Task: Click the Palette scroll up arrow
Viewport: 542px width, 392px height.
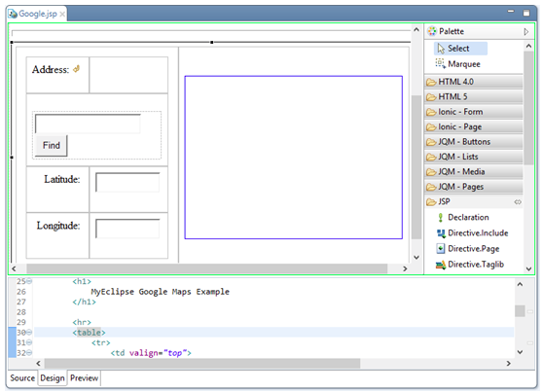Action: (x=528, y=46)
